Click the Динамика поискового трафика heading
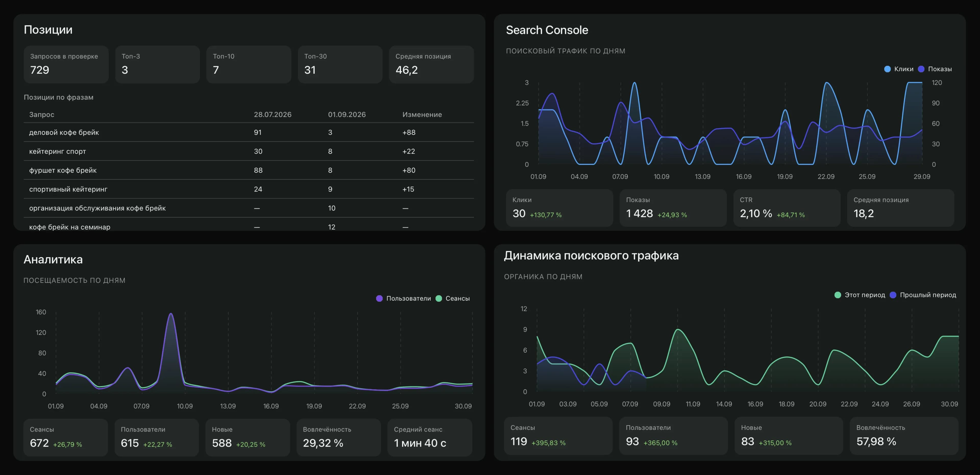Screen dimensions: 980x475 [x=592, y=256]
